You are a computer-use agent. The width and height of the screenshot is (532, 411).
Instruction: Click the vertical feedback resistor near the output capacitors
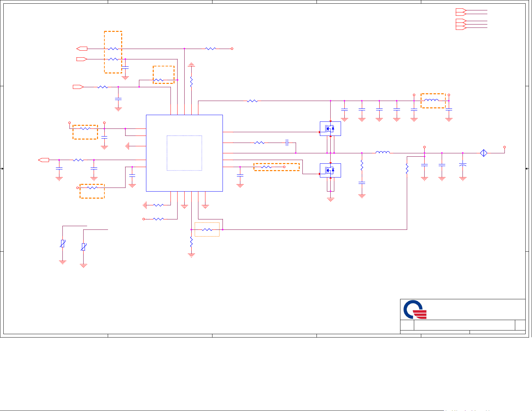407,168
